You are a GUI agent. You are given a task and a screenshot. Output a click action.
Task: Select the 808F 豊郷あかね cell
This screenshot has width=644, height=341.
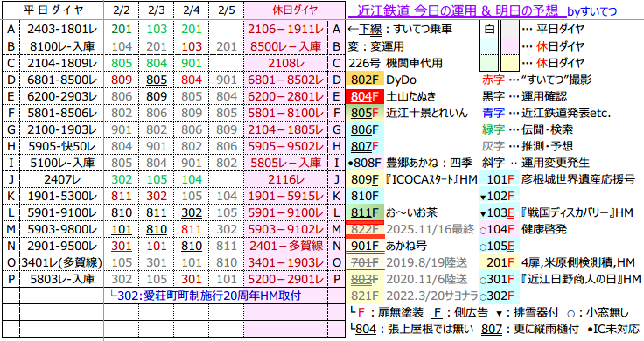365,163
